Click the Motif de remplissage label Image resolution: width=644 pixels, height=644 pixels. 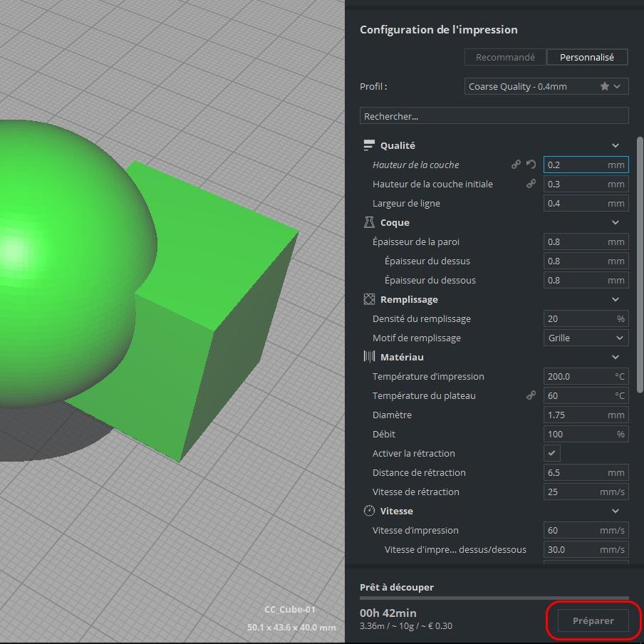(x=417, y=338)
